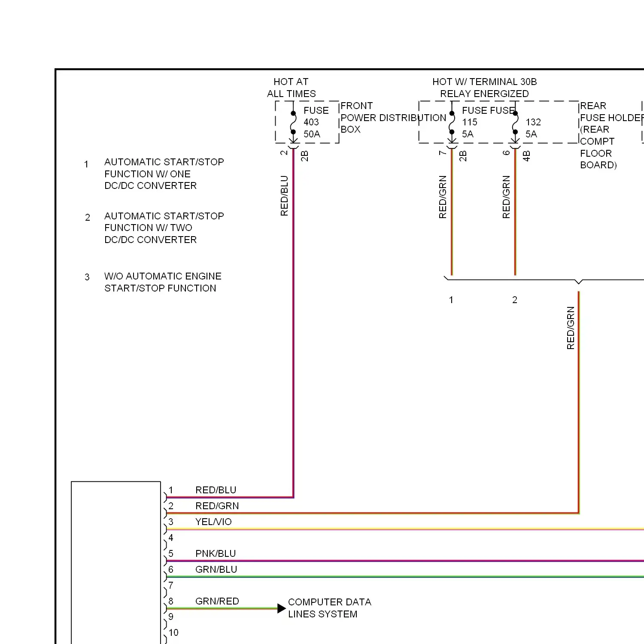Click the 'HOT AT ALL TIMES' label
The width and height of the screenshot is (644, 644).
291,88
